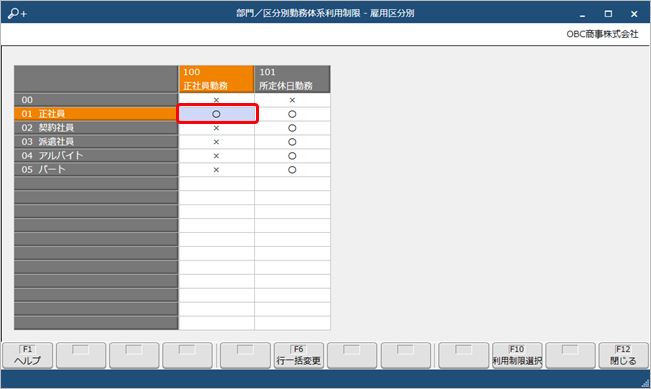651x389 pixels.
Task: Toggle 正社員勤務 cell for 04 アルバイト
Action: pos(216,156)
